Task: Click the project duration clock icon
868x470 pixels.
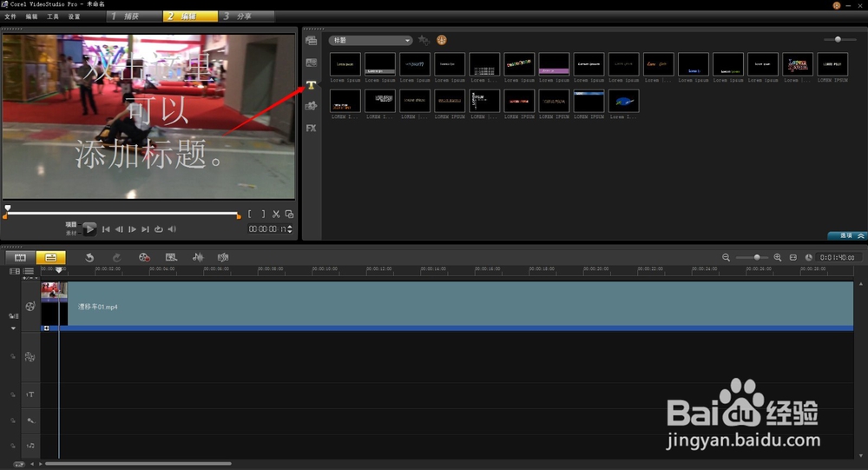Action: click(809, 257)
